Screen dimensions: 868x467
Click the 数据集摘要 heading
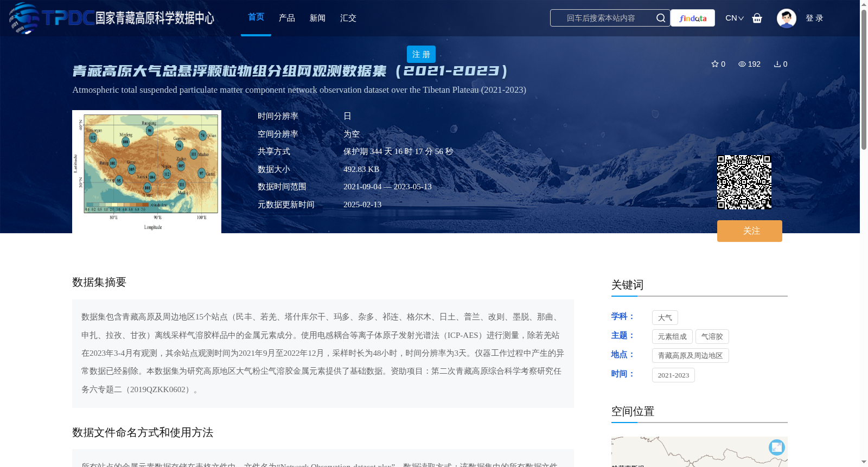[99, 282]
